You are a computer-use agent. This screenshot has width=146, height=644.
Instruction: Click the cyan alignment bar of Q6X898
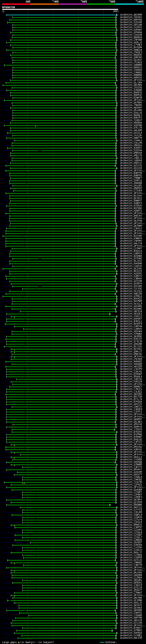62,15
